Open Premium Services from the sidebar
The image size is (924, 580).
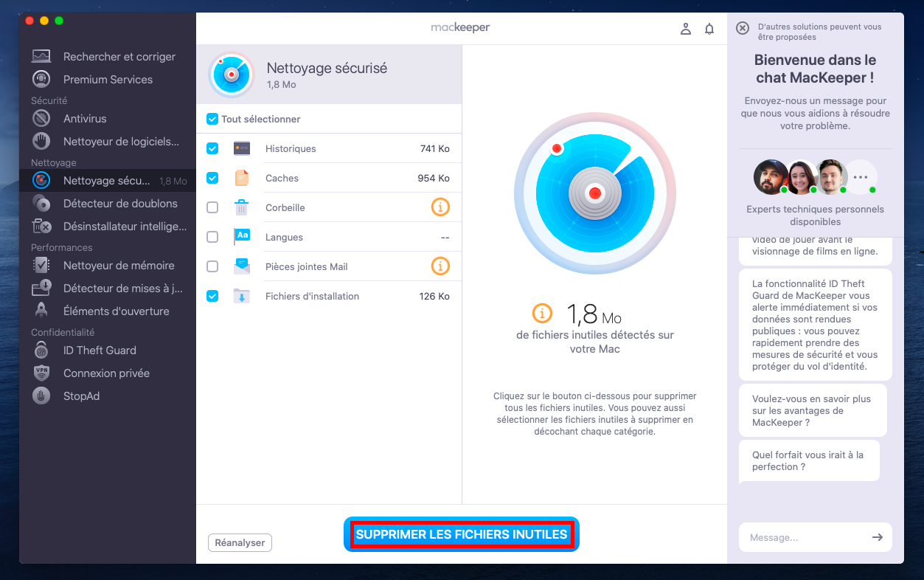(107, 79)
